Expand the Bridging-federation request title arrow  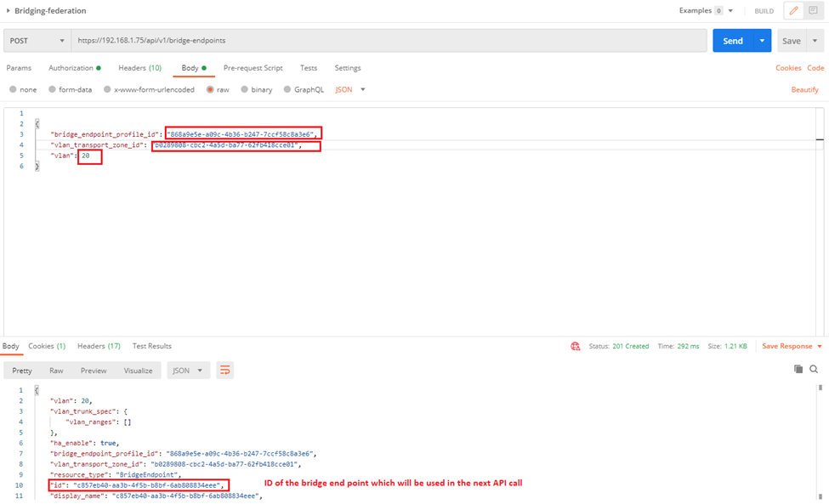pyautogui.click(x=9, y=11)
